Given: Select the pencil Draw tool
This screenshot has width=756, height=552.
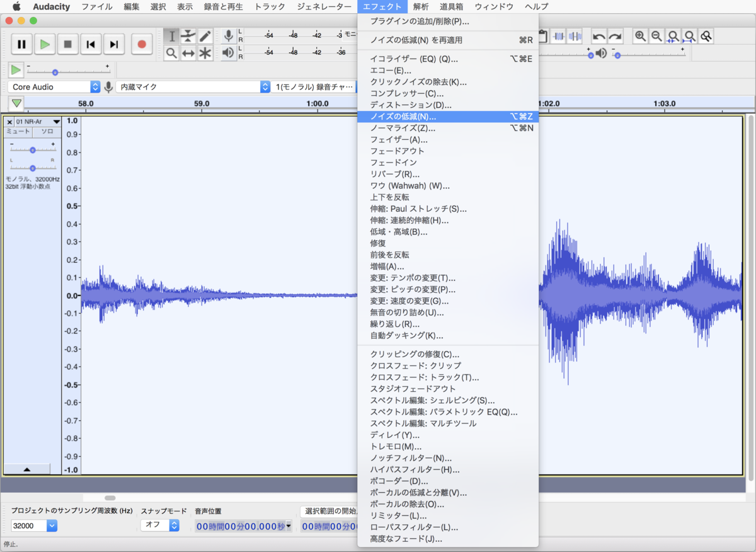Looking at the screenshot, I should (205, 36).
